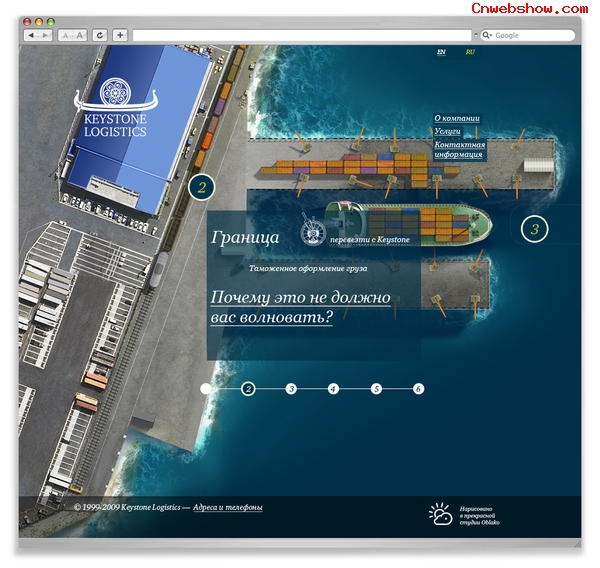Click the ship's wheel emblem icon
The width and height of the screenshot is (600, 568).
tap(313, 232)
